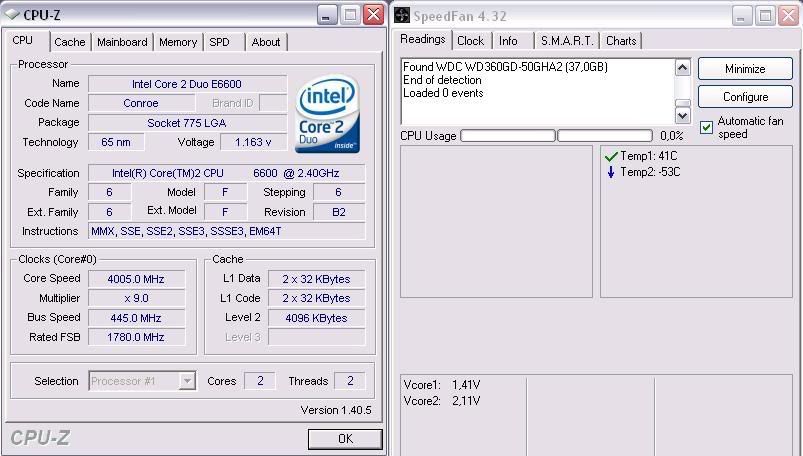Select the Memory tab in CPU-Z
This screenshot has width=803, height=456.
click(178, 42)
